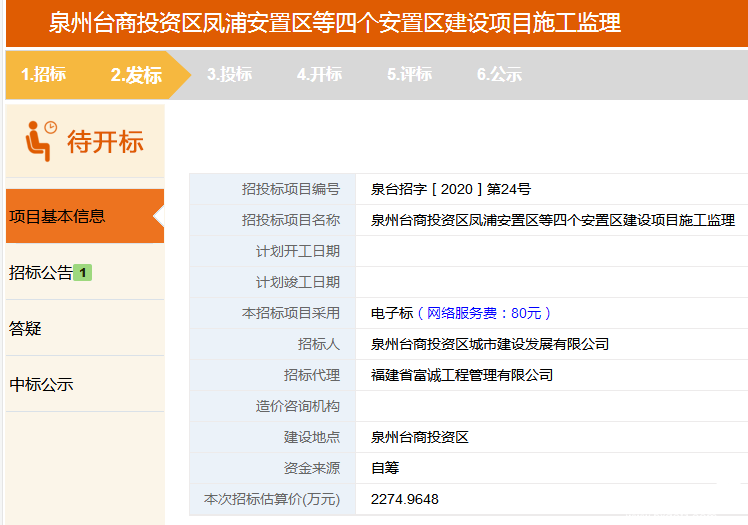Switch to step 6.公示
Screen dimensions: 748x525
(499, 74)
